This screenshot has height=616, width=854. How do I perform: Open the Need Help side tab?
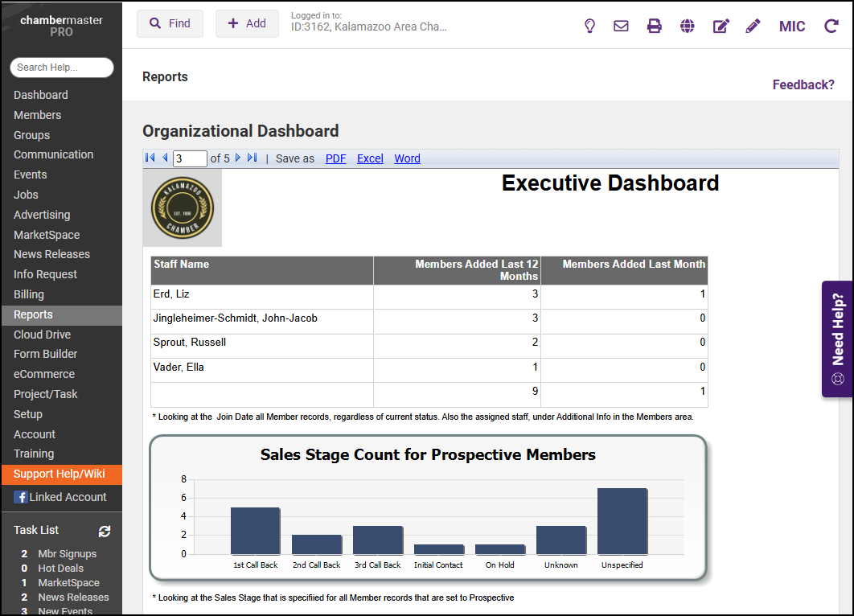point(837,339)
